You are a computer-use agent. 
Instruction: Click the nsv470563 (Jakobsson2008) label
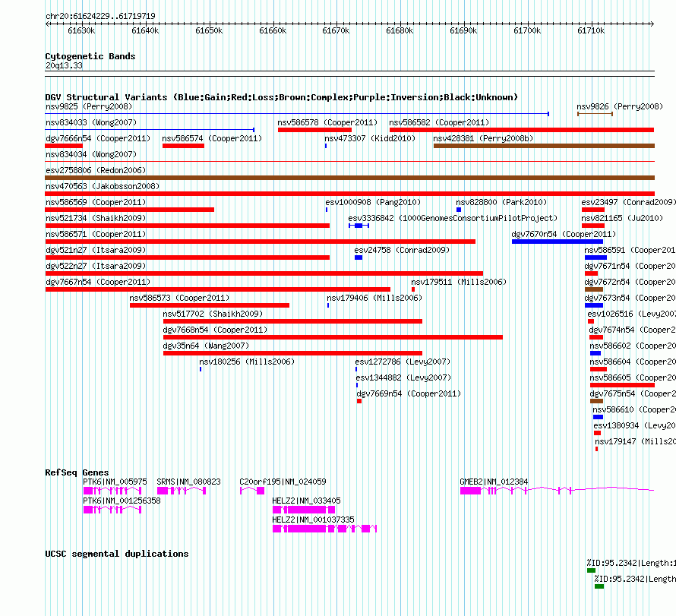coord(103,186)
